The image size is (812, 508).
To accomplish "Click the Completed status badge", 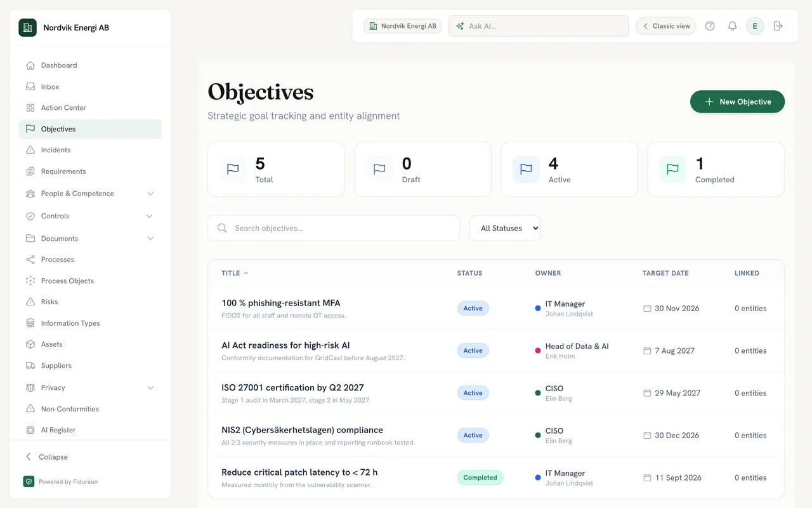I will point(480,478).
